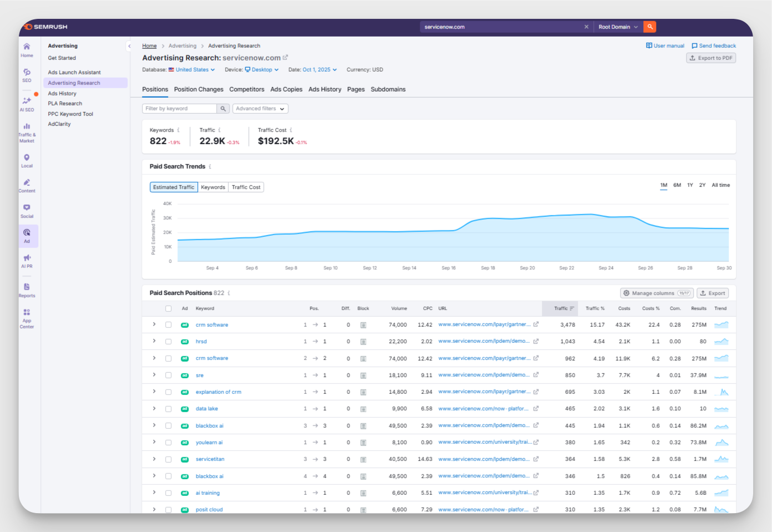Expand the Advanced filters dropdown

(260, 109)
